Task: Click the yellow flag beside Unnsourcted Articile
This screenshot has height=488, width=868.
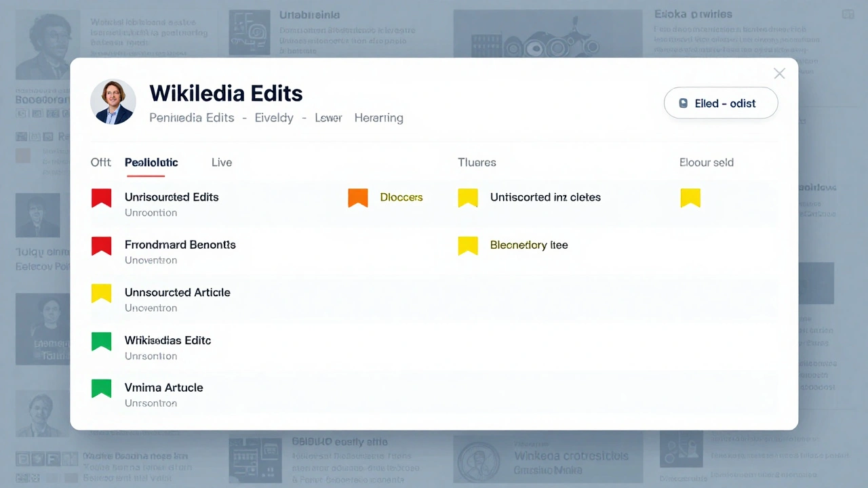Action: click(x=101, y=293)
